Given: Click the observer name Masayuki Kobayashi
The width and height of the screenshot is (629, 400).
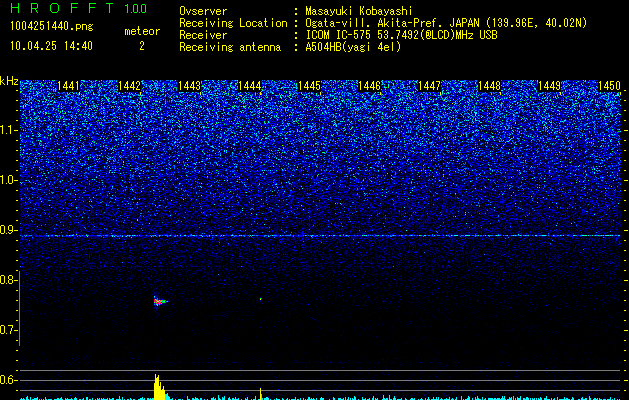Looking at the screenshot, I should click(359, 12).
